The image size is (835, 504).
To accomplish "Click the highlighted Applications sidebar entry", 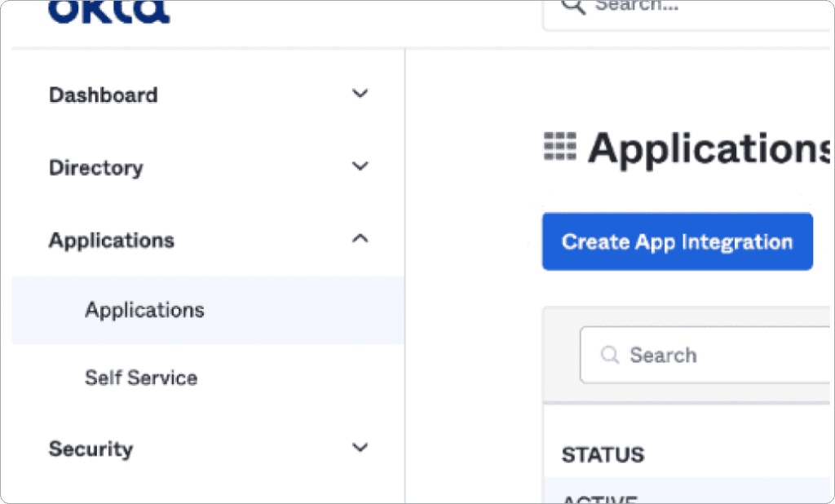I will coord(144,310).
